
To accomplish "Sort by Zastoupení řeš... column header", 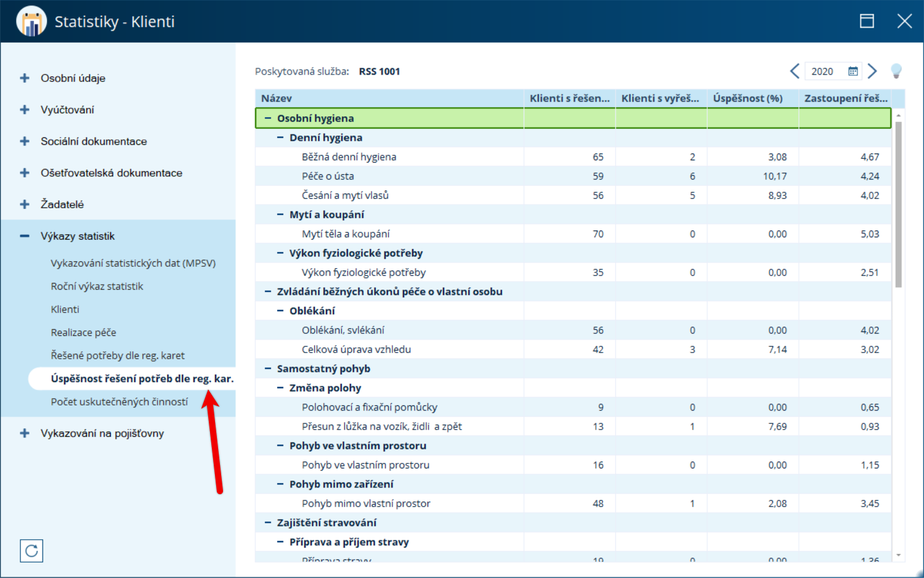I will (x=845, y=99).
